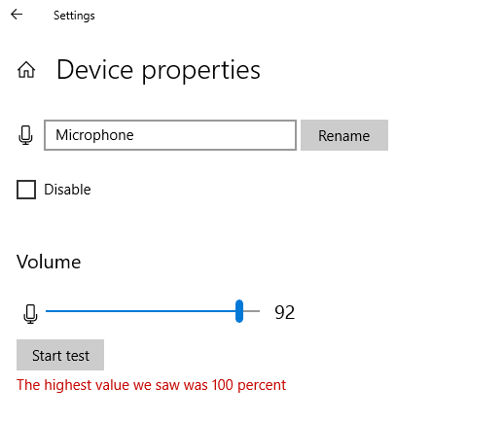Click the word Microphone inside name box
The height and width of the screenshot is (422, 504).
pos(94,135)
